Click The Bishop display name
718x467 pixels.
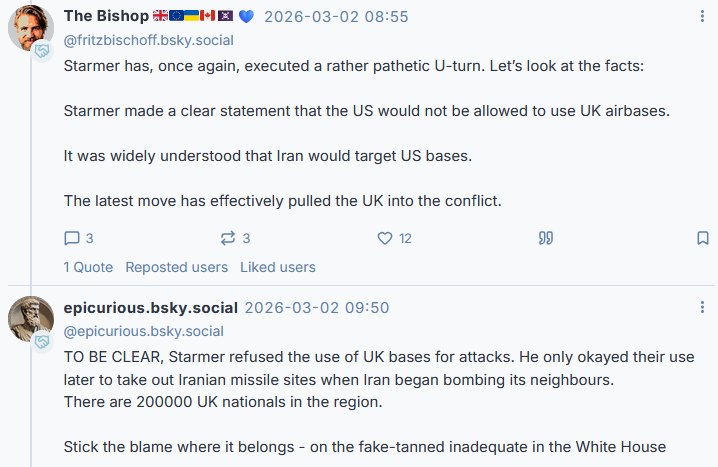click(106, 16)
